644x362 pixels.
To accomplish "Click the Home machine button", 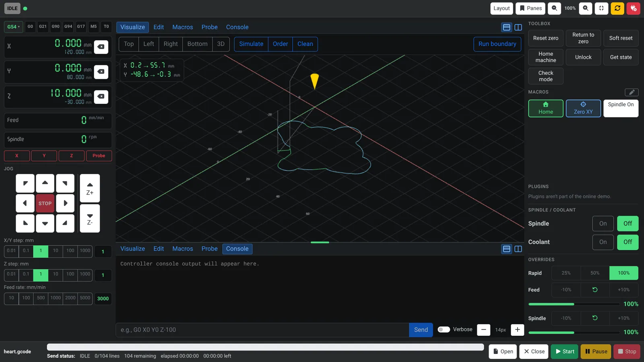I will click(x=545, y=57).
